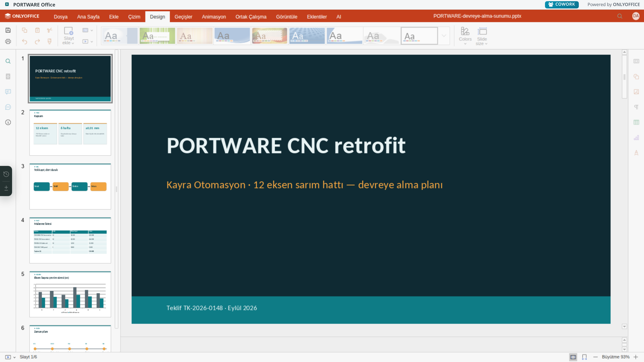Open table settings in right sidebar
This screenshot has width=644, height=362.
636,122
